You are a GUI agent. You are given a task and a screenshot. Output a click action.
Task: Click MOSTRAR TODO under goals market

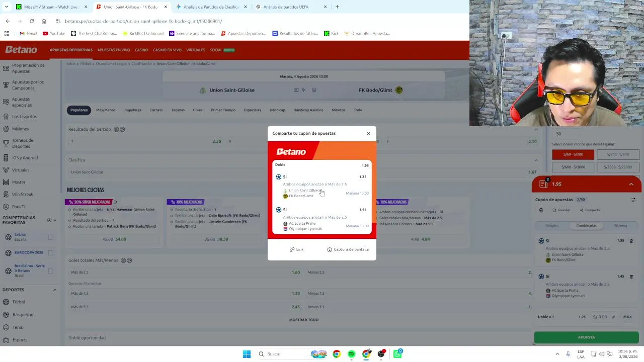[x=304, y=320]
